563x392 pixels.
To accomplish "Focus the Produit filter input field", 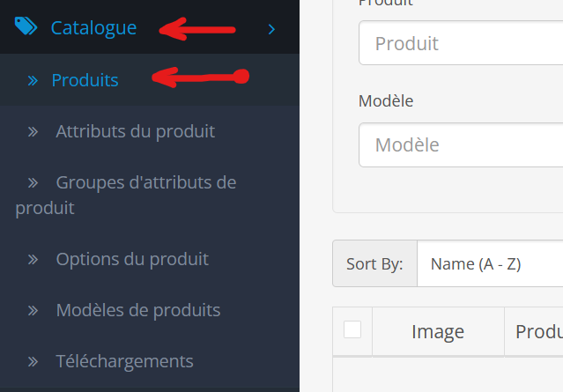I will click(x=461, y=43).
